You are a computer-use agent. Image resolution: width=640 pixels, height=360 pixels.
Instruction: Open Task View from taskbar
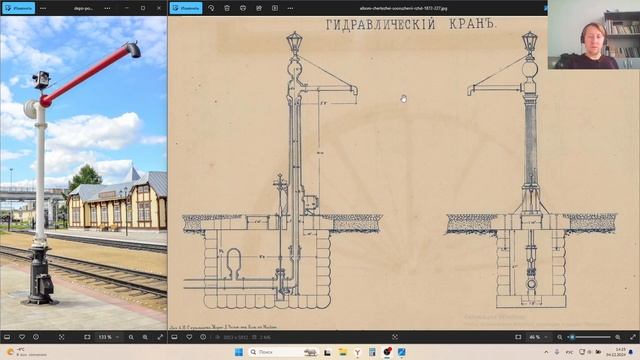coord(327,352)
